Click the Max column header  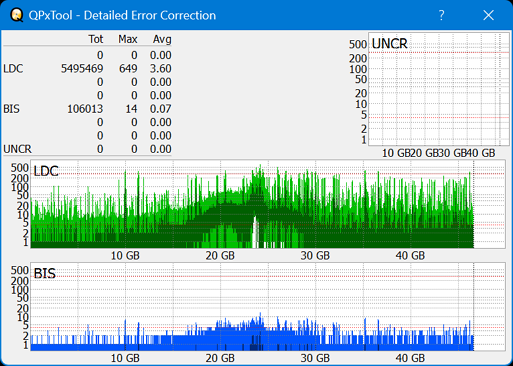tap(128, 39)
